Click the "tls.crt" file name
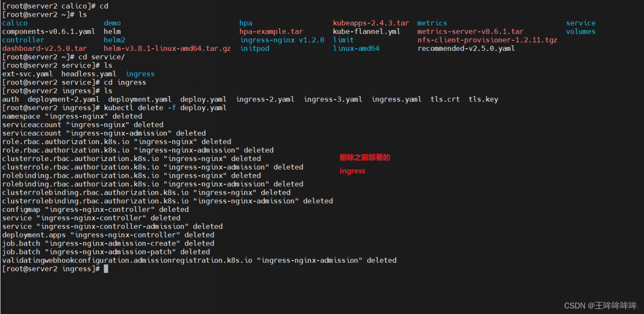The width and height of the screenshot is (644, 314). tap(445, 100)
